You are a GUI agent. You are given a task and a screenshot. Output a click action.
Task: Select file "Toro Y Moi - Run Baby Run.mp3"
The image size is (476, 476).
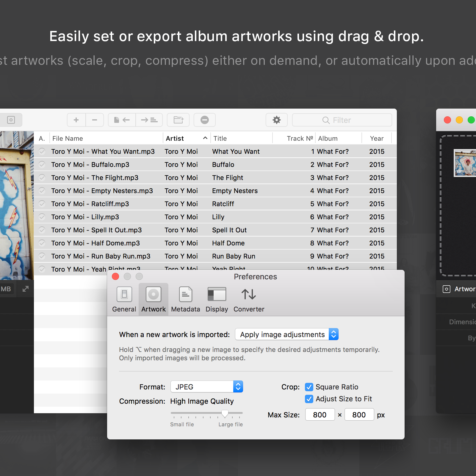coord(101,256)
